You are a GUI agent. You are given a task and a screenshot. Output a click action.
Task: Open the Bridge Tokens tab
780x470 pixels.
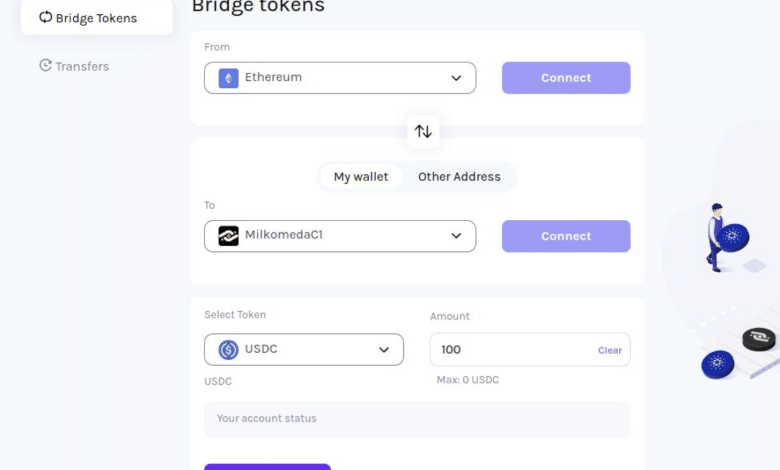(x=96, y=18)
